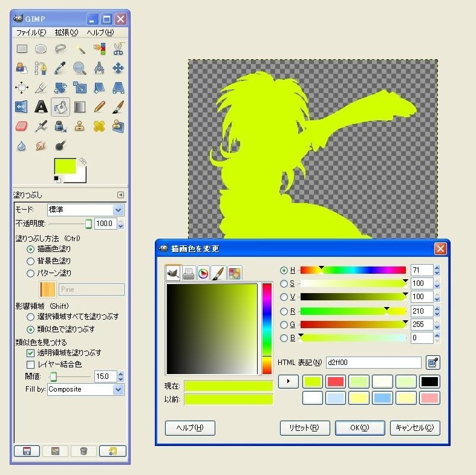
Task: Select the Blur/Sharpen droplet tool
Action: tap(22, 146)
